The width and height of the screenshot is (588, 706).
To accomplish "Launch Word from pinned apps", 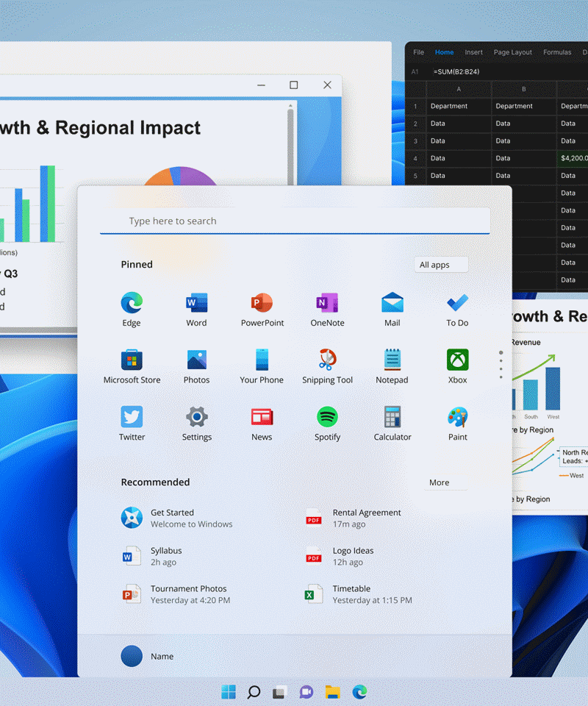I will click(196, 310).
